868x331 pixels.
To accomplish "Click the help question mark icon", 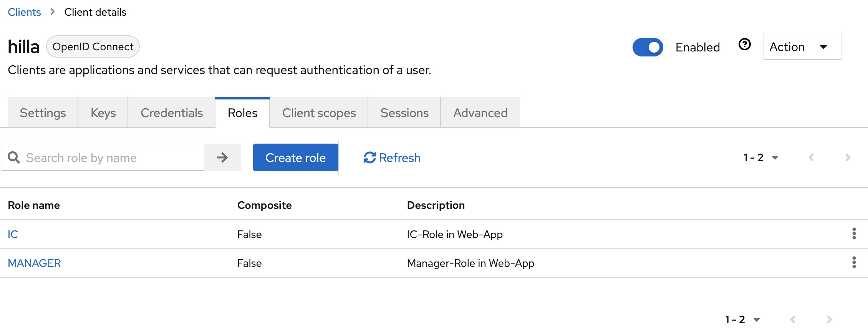I will (x=745, y=45).
